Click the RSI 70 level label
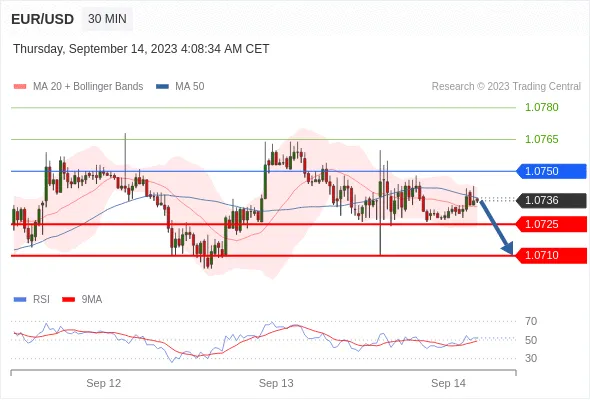Viewport: 590px width, 400px height. [531, 321]
